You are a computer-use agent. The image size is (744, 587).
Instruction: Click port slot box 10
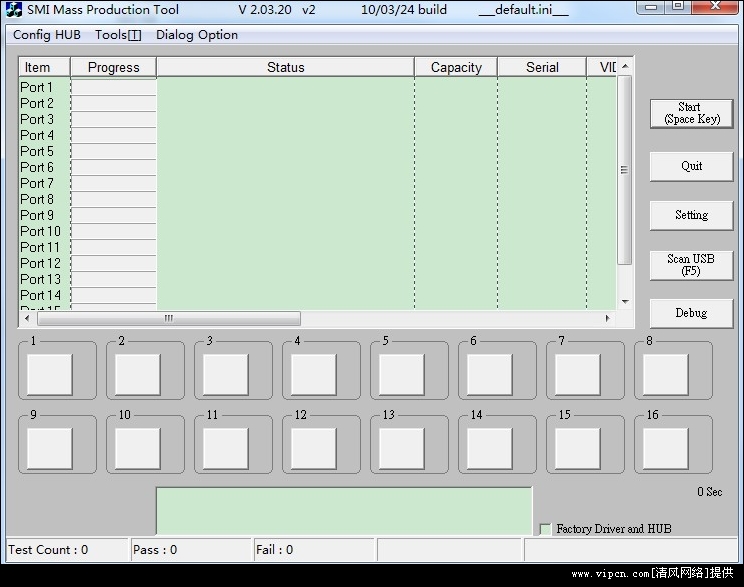(138, 448)
